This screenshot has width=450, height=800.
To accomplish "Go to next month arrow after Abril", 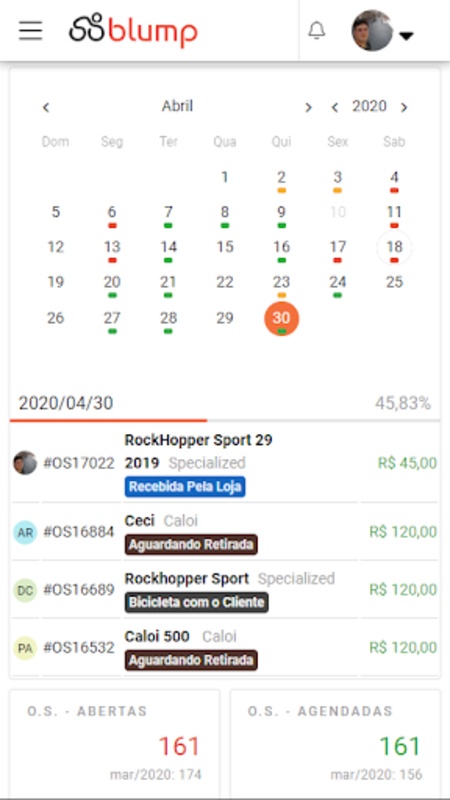I will pyautogui.click(x=308, y=107).
